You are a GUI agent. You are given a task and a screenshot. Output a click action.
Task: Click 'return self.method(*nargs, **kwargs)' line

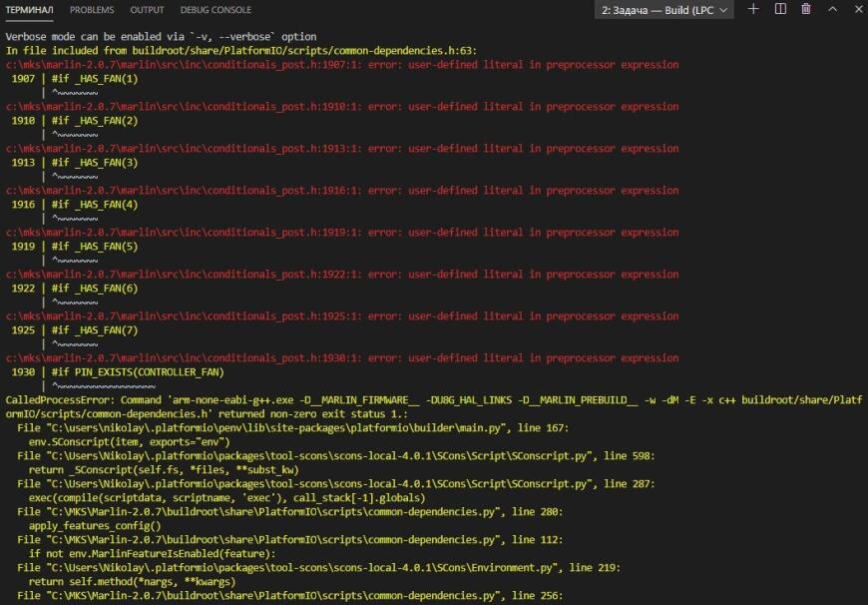[x=133, y=582]
